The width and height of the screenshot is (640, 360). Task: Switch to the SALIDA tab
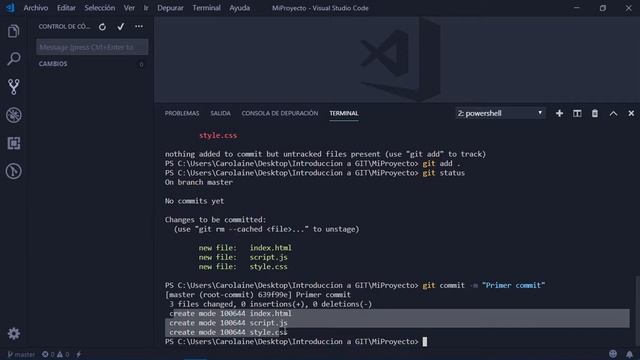(x=220, y=113)
